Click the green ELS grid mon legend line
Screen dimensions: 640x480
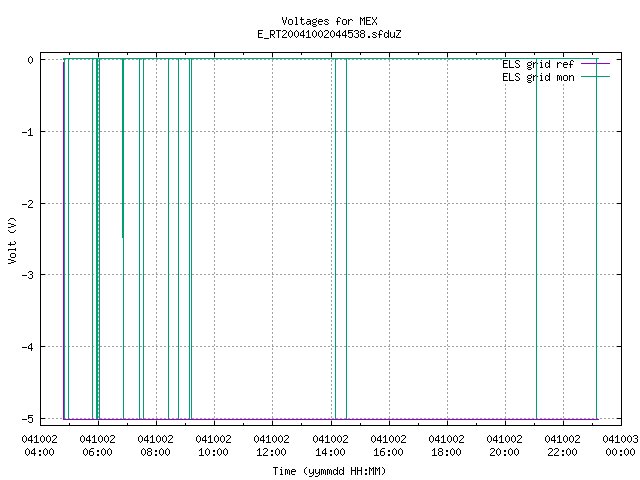595,77
